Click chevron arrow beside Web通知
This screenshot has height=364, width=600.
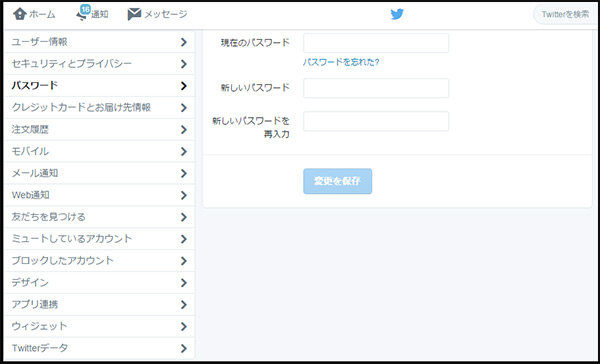pos(184,195)
